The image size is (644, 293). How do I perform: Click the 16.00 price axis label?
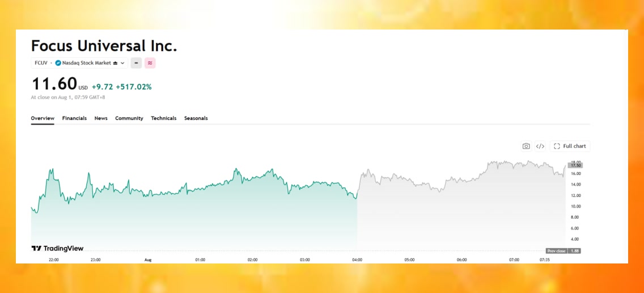pos(575,174)
